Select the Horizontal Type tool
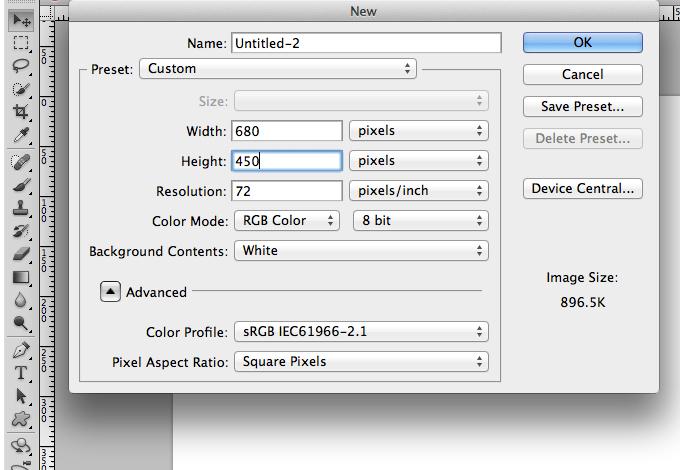The height and width of the screenshot is (470, 680). click(x=21, y=373)
